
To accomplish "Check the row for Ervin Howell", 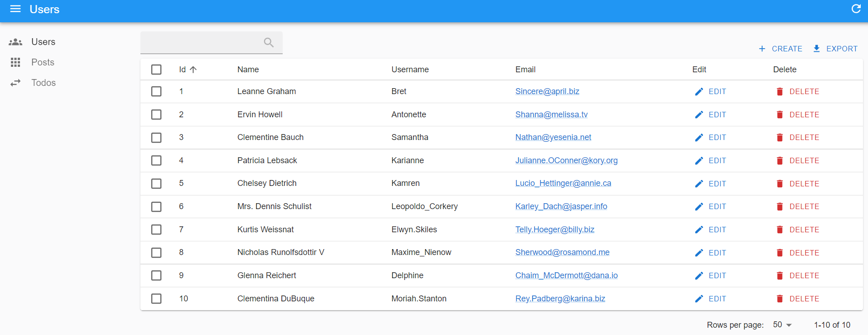I will (156, 115).
